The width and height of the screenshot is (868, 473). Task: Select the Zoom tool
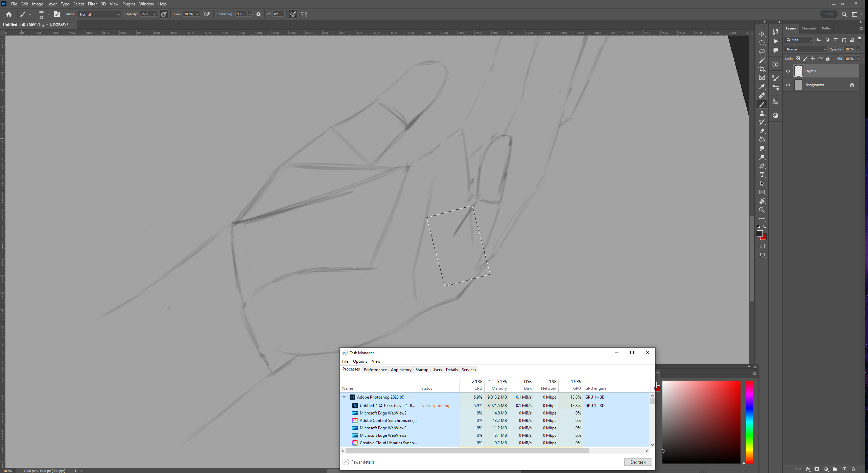[761, 210]
